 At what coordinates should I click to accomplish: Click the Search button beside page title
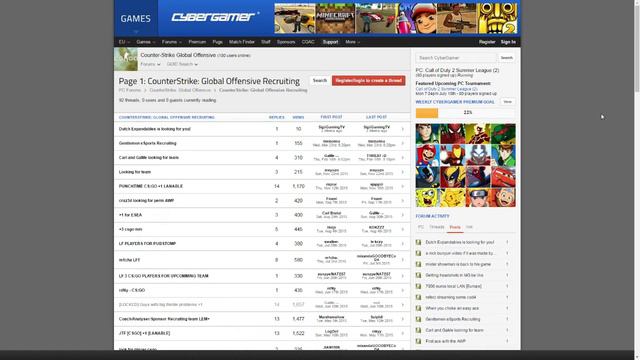(x=320, y=80)
